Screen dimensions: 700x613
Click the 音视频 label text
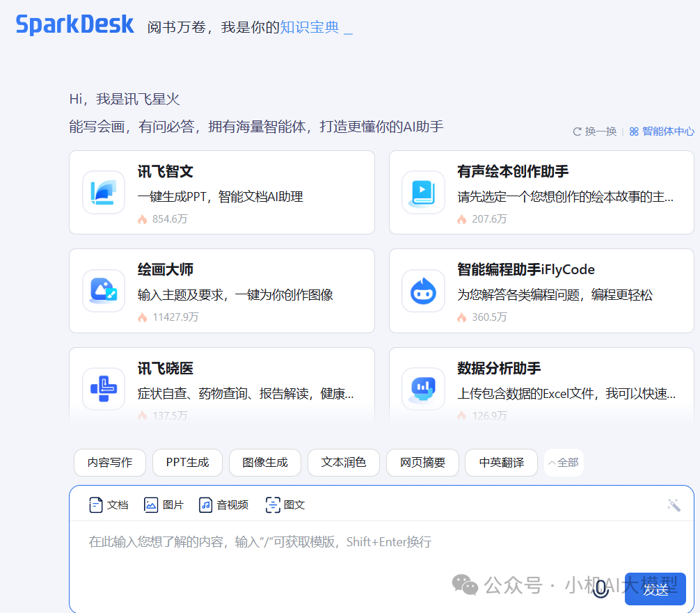232,505
